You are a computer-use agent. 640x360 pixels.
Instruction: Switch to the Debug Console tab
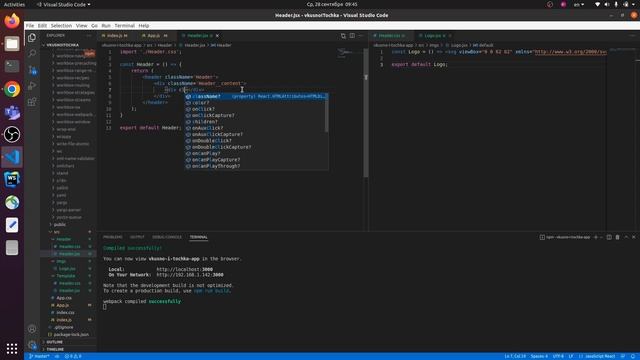pyautogui.click(x=167, y=237)
